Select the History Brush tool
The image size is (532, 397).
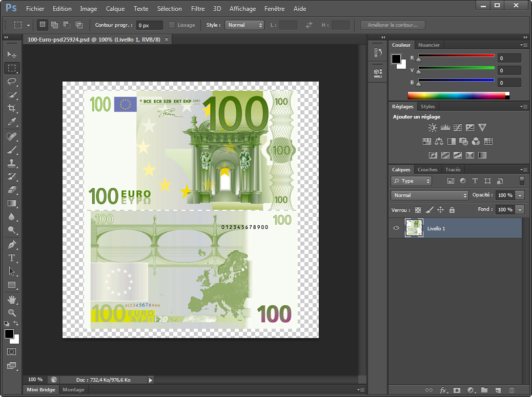(x=12, y=176)
